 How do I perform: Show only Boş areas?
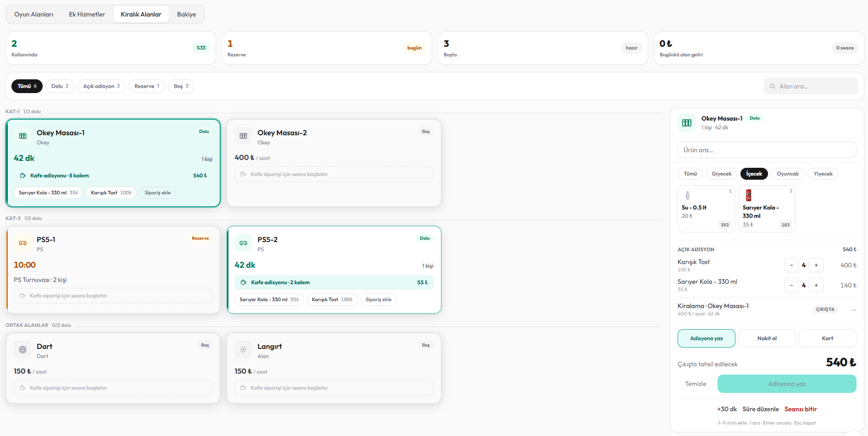tap(181, 86)
